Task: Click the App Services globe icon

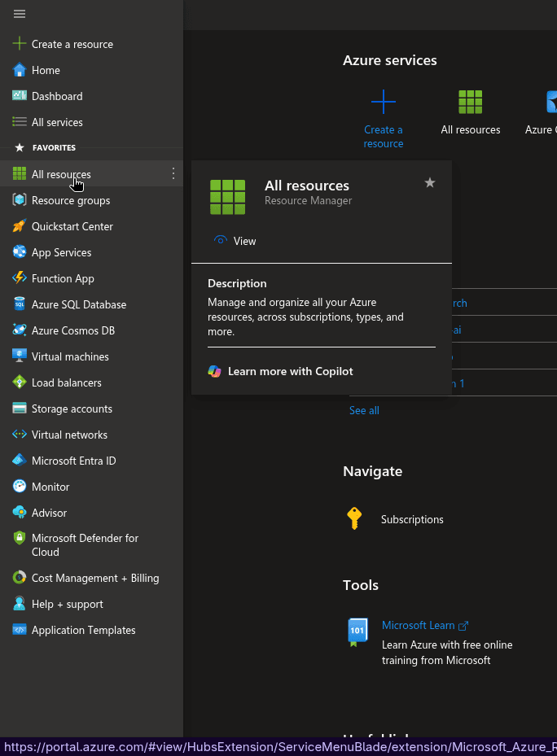Action: [x=20, y=251]
